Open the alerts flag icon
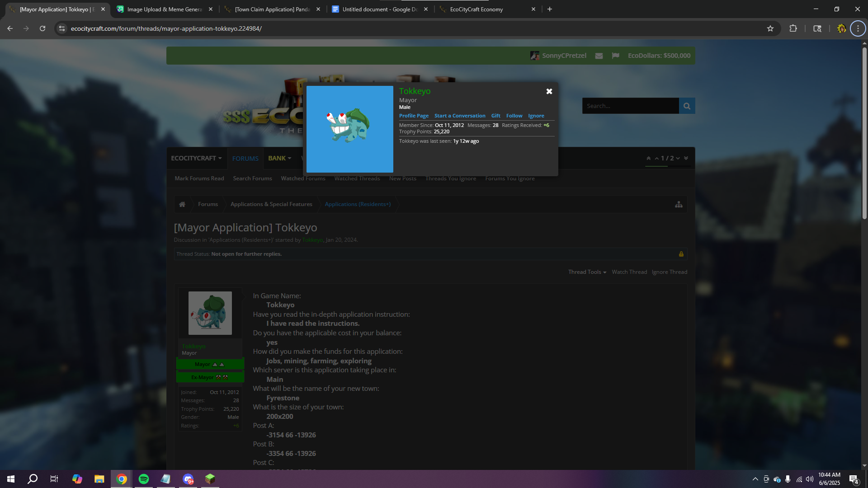Image resolution: width=868 pixels, height=488 pixels. 615,56
